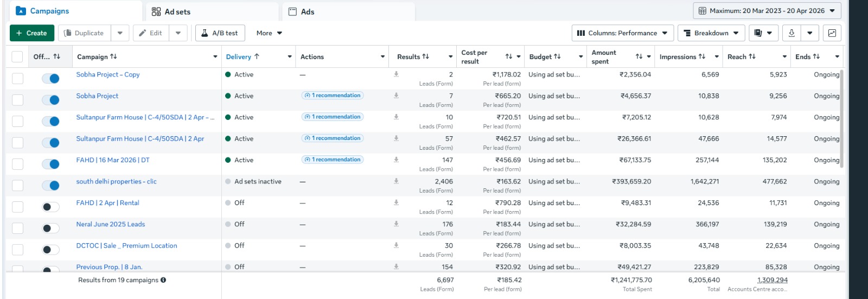Check the Sobha Project – Copy row checkbox

(17, 79)
